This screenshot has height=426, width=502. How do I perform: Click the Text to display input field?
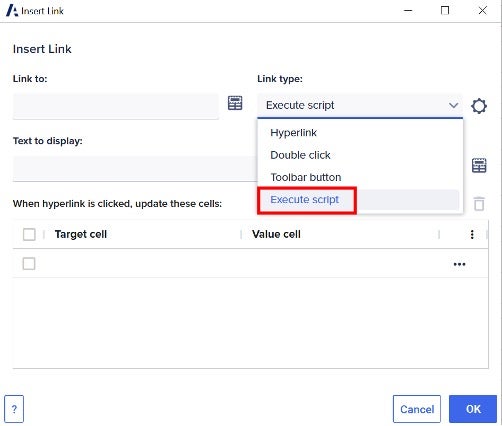click(135, 168)
